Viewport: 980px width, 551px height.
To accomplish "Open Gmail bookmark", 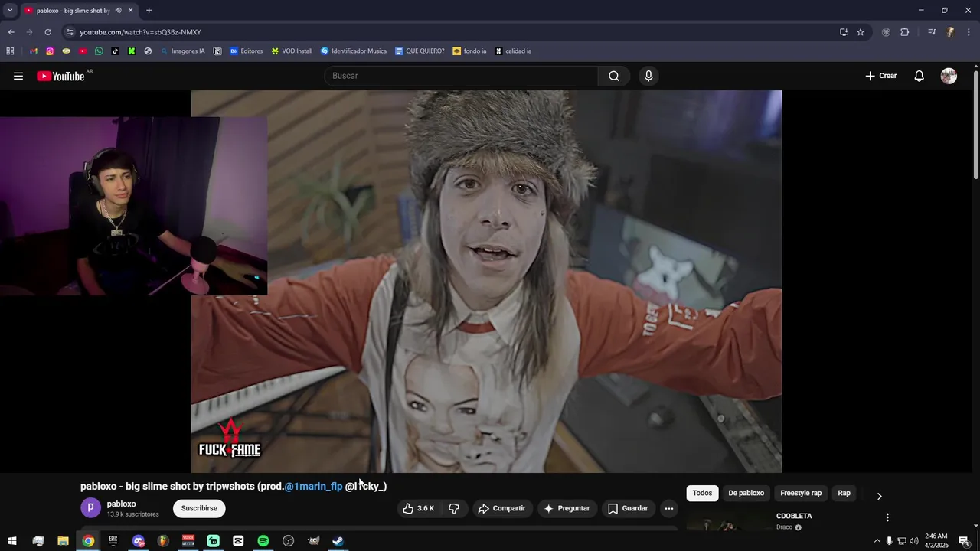I will point(34,51).
